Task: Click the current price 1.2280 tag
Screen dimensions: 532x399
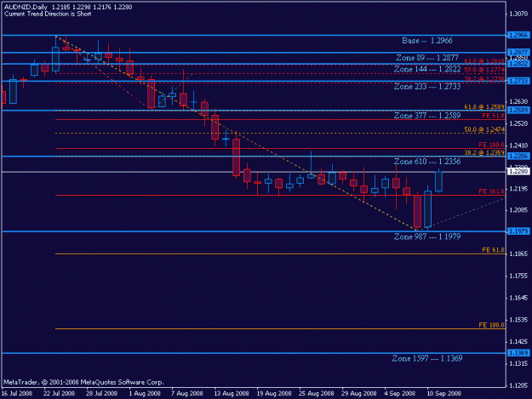Action: point(518,172)
